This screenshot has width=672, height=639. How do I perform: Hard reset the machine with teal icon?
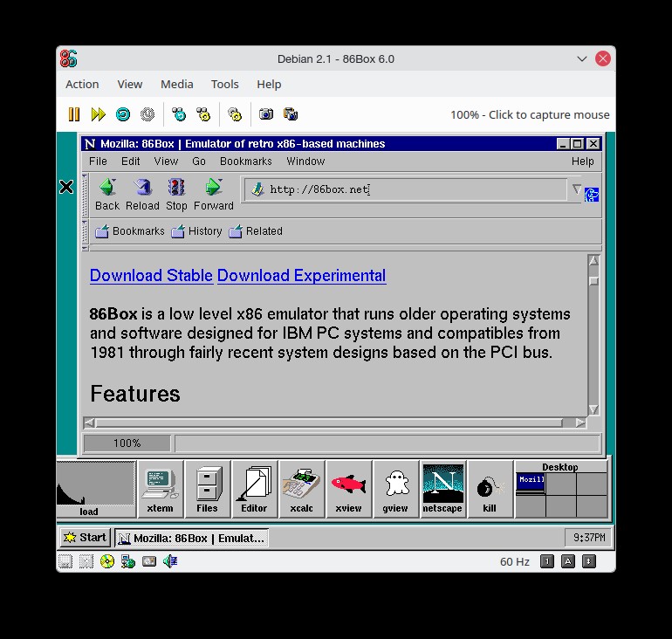pos(123,114)
